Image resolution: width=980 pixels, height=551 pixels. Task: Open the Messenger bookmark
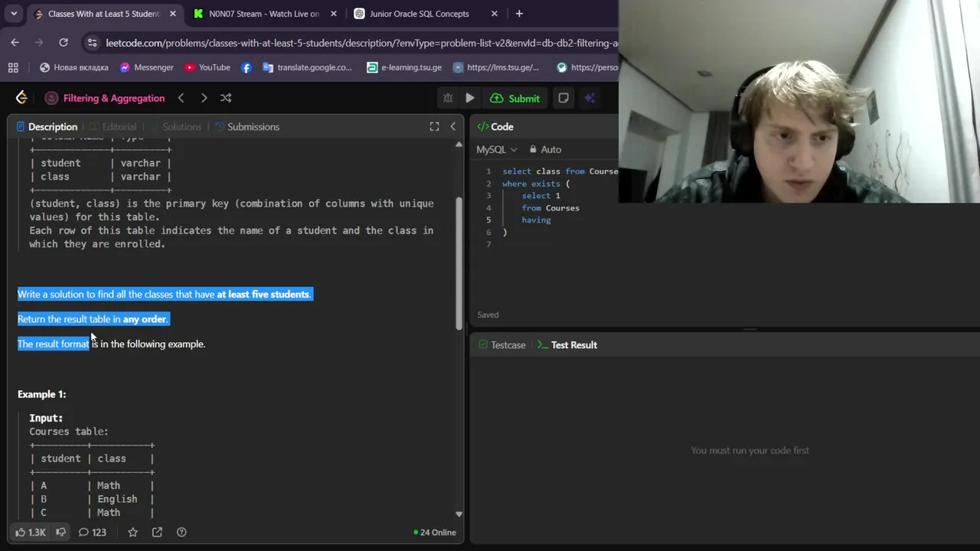pyautogui.click(x=146, y=67)
